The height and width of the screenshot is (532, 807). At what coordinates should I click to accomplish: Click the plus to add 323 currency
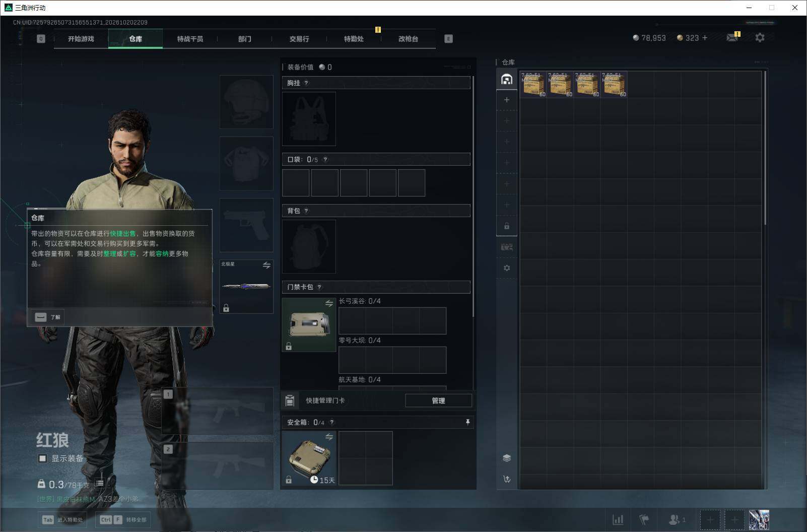(704, 38)
